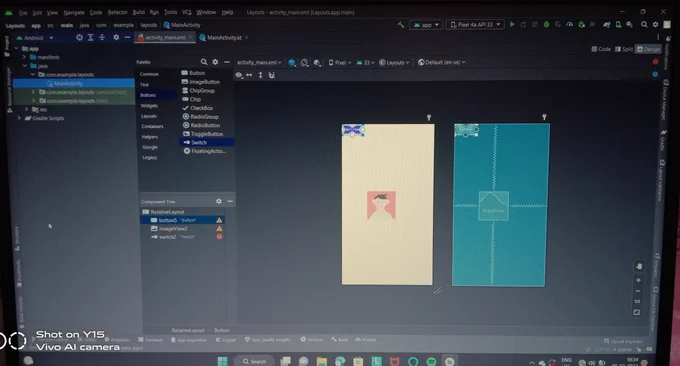Open the Profile app gauge icon

[569, 25]
